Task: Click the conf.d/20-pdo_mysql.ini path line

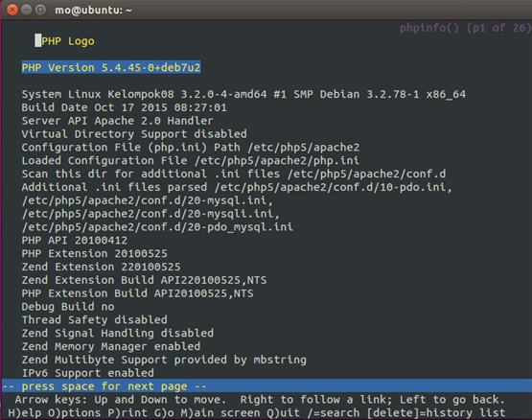Action: (157, 227)
